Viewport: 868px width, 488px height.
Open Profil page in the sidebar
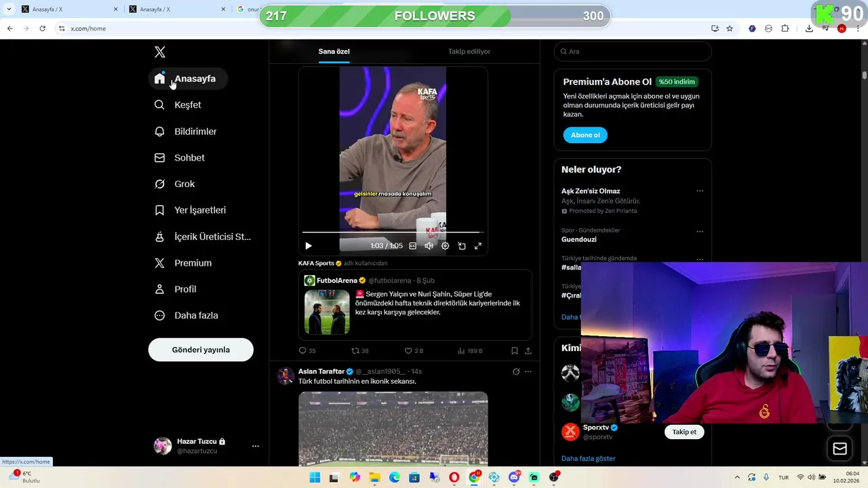coord(176,289)
